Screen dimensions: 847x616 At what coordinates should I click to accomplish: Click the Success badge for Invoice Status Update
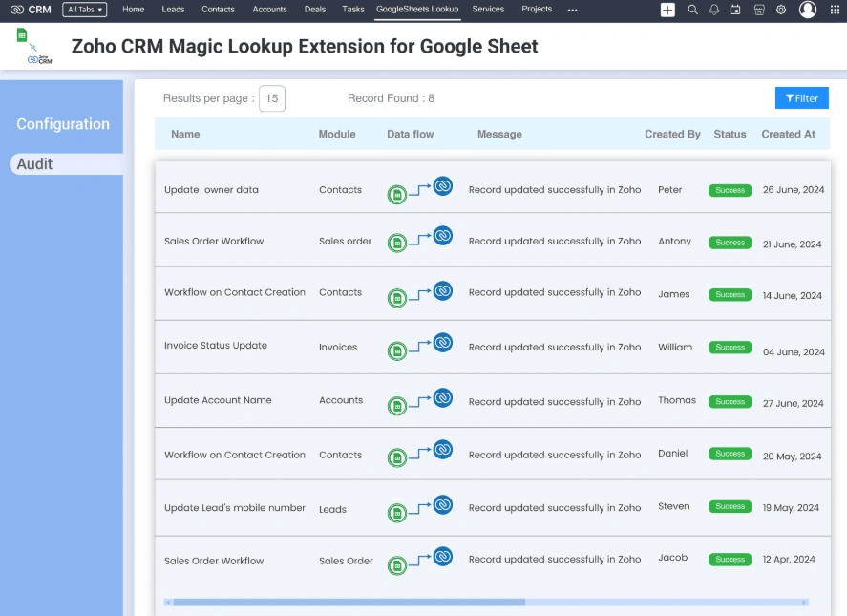coord(730,347)
